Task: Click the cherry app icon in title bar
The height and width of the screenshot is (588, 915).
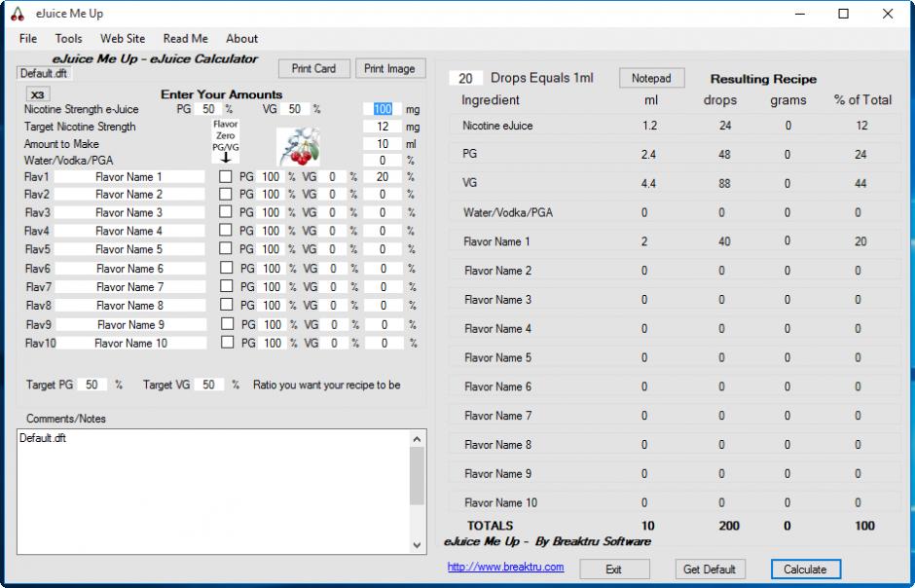Action: [x=18, y=14]
